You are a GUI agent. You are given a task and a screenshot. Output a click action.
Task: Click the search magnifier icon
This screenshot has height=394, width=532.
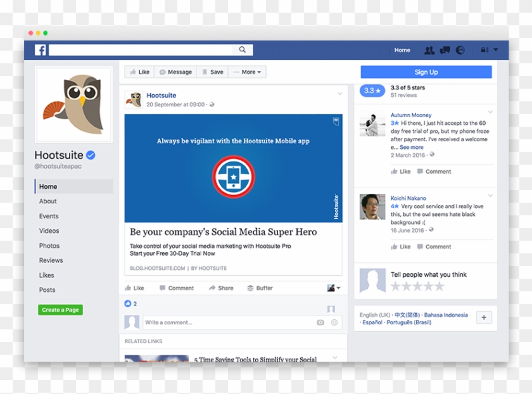tap(243, 50)
